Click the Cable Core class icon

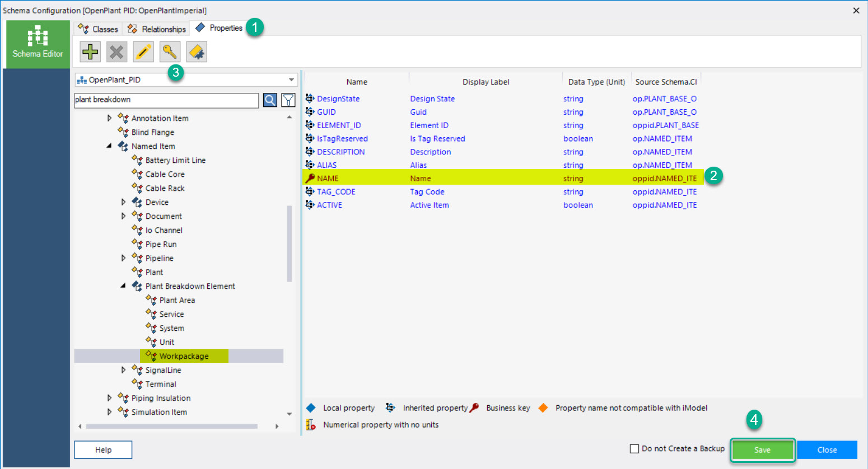pos(137,174)
